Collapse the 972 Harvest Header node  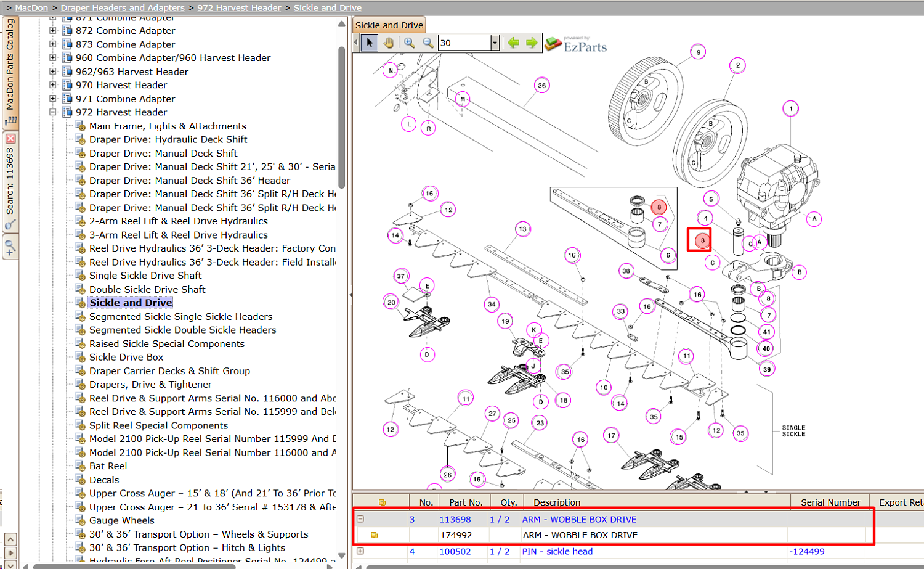53,112
